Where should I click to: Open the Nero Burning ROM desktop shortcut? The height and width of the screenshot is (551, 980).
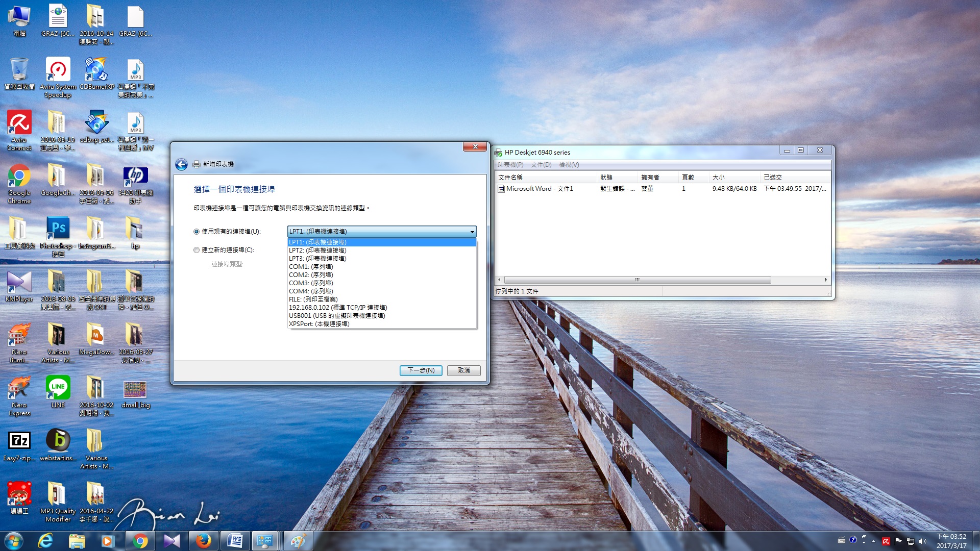tap(19, 343)
